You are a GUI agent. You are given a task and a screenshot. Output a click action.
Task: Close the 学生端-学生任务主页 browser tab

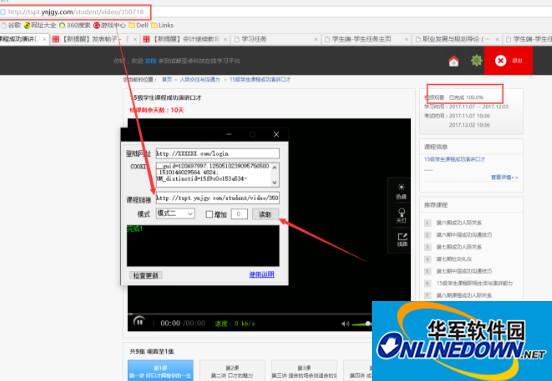point(406,39)
